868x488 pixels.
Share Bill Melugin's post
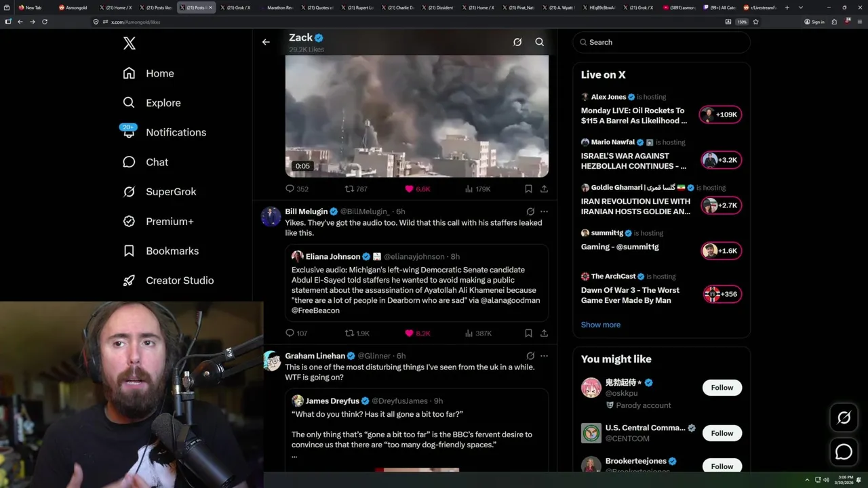pos(544,333)
